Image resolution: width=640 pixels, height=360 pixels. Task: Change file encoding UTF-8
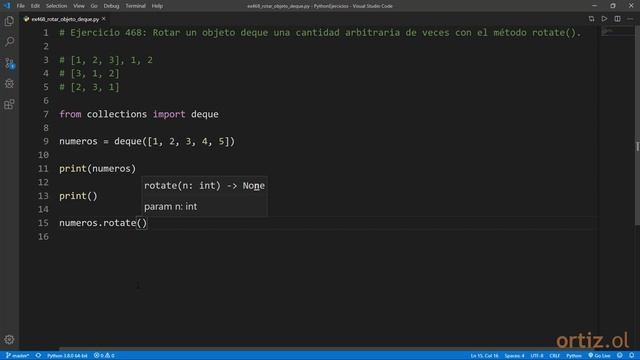537,356
